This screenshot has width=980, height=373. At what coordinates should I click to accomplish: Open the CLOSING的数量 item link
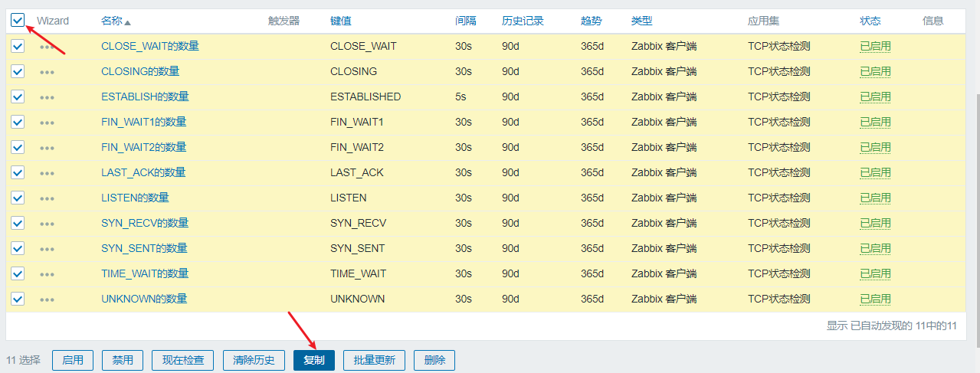[140, 71]
